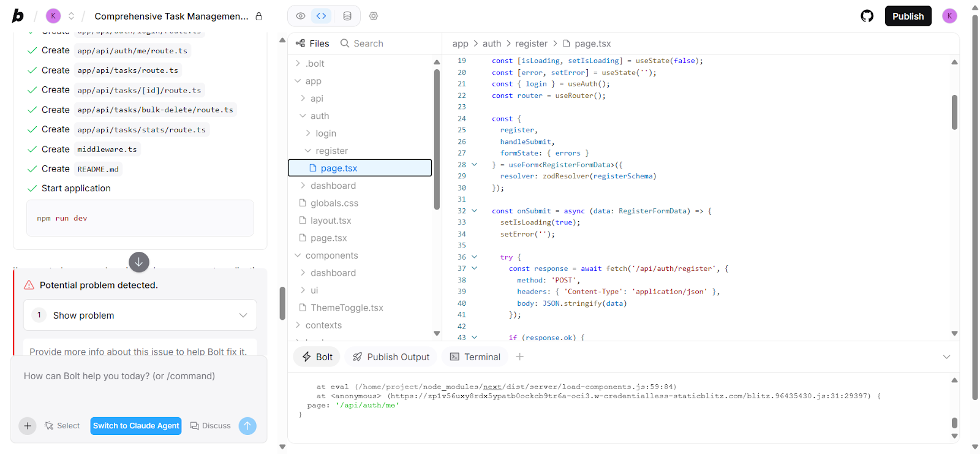Click npm run dev command block

tap(140, 218)
